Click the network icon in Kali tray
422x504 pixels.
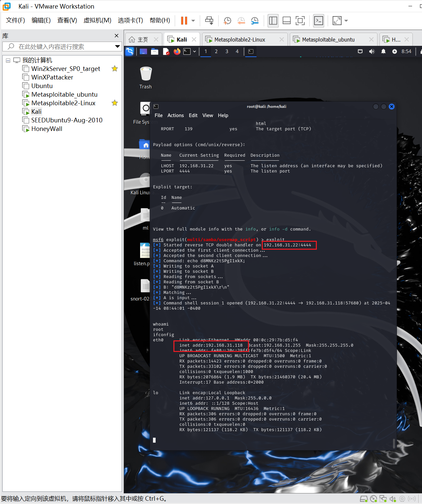point(360,51)
